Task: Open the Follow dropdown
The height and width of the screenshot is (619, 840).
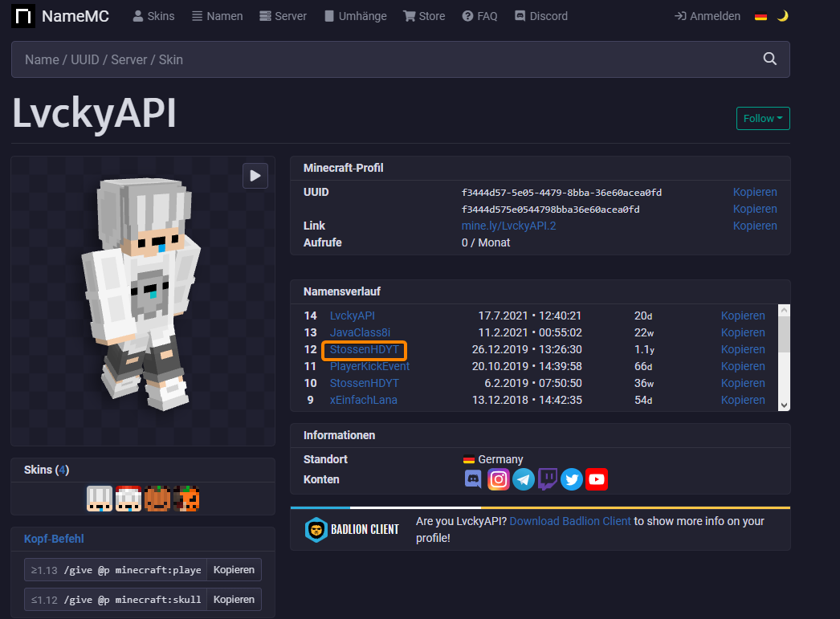Action: [x=763, y=119]
